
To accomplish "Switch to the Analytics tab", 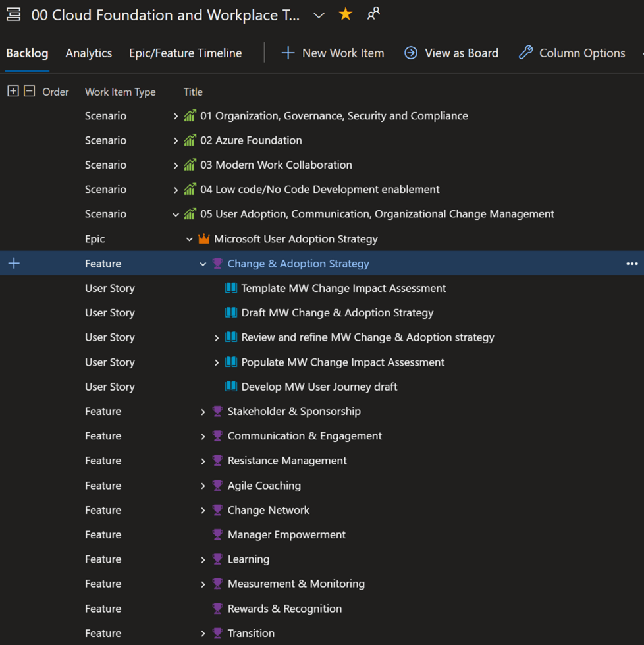I will (88, 53).
